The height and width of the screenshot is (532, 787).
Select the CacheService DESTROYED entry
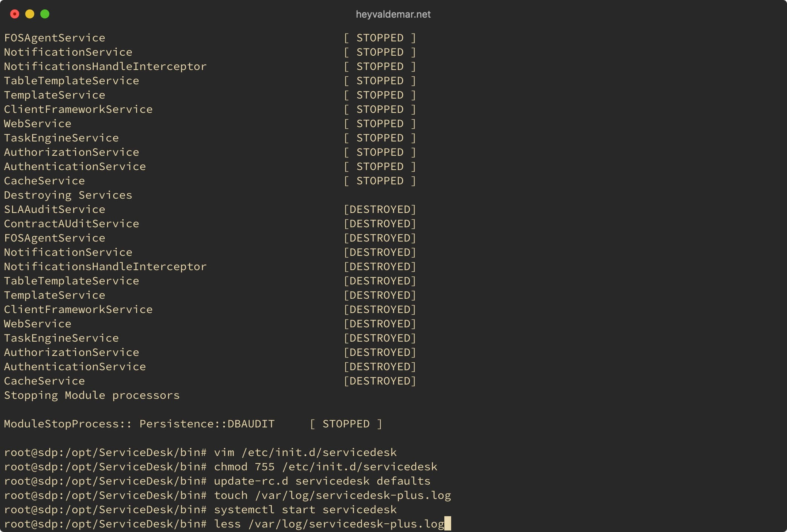[x=211, y=381]
